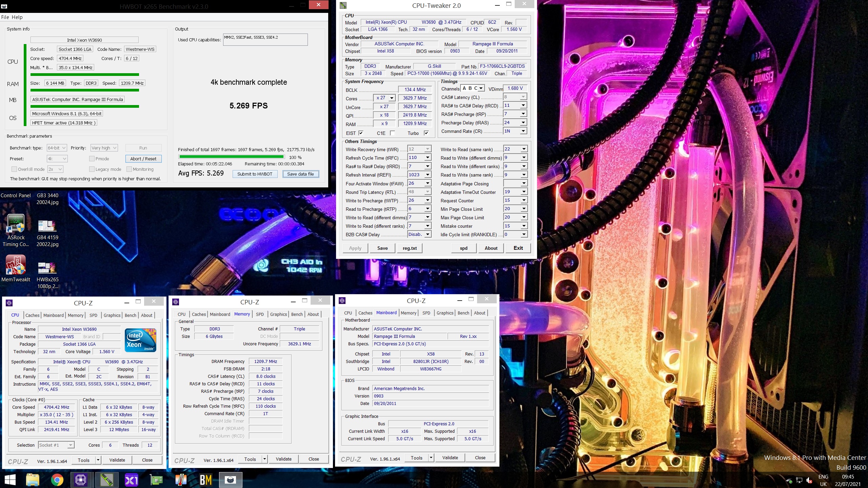The height and width of the screenshot is (488, 868).
Task: Open the taskbar clock 09:45
Action: (848, 477)
